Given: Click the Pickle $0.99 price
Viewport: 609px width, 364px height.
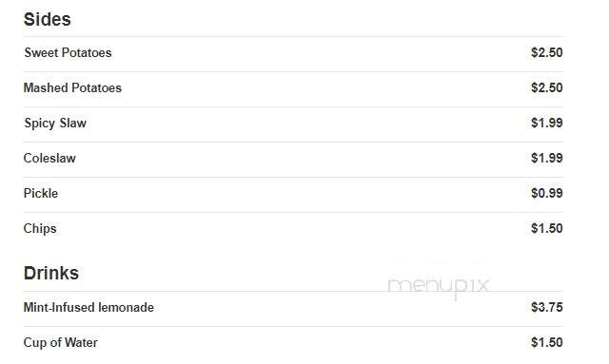Looking at the screenshot, I should coord(546,193).
